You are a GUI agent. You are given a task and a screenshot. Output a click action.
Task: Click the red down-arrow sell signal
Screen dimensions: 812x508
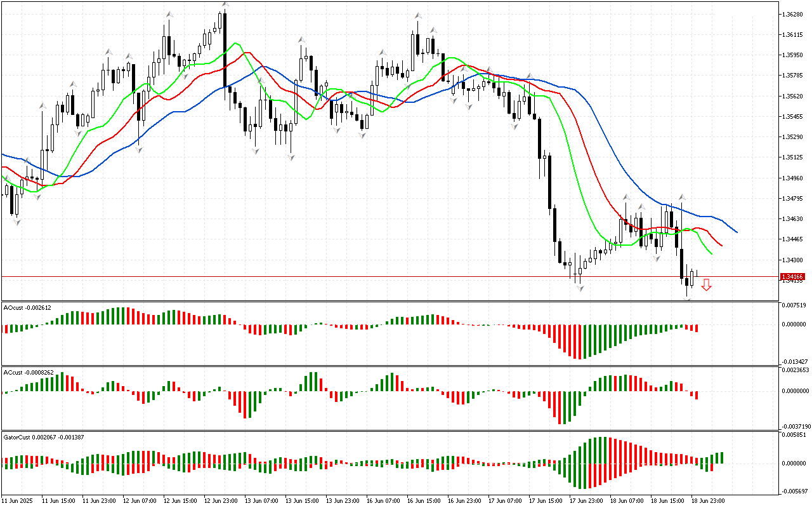(x=706, y=285)
